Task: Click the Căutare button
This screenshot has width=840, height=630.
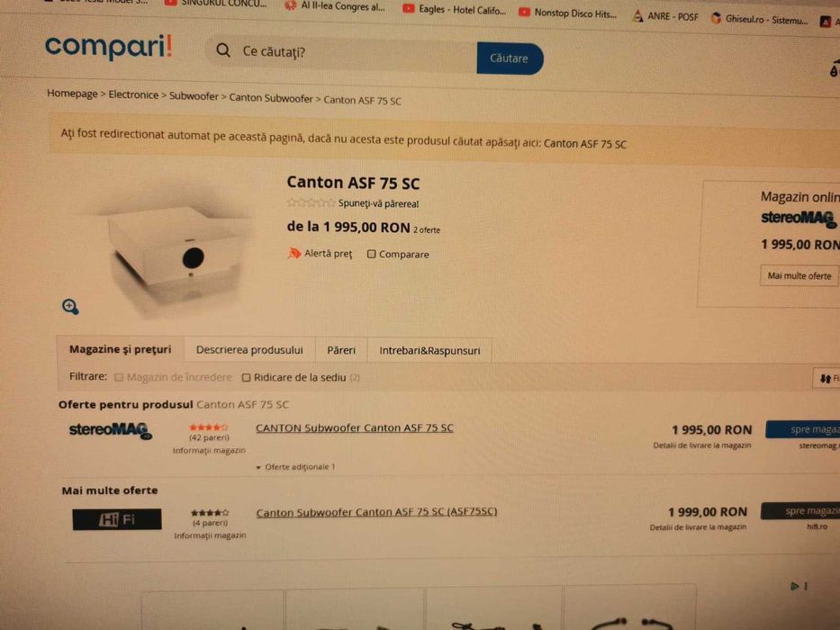Action: (x=510, y=58)
